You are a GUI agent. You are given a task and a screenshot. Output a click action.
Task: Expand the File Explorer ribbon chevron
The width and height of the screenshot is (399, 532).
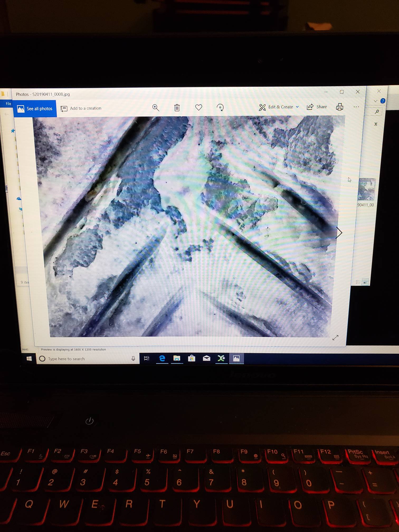(x=376, y=101)
